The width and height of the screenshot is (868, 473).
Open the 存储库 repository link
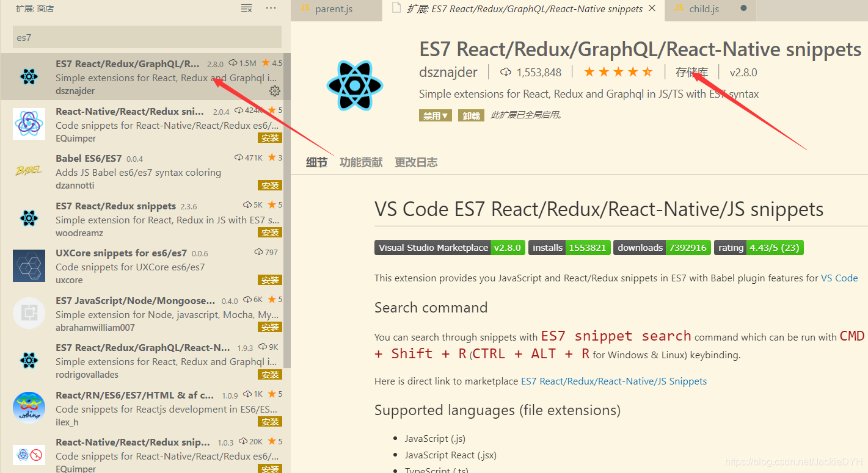(691, 73)
